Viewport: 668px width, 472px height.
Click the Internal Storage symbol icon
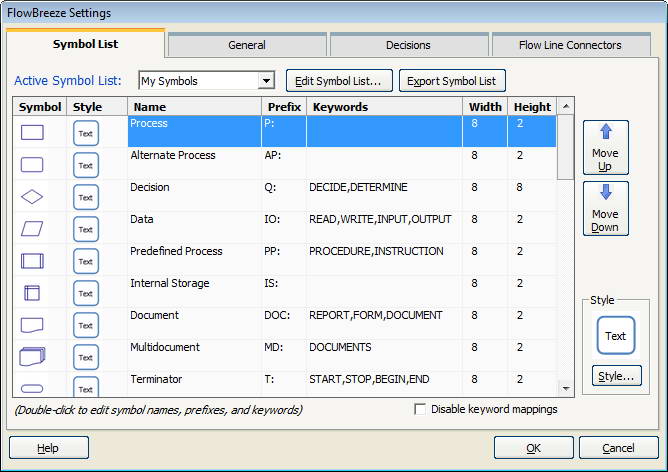coord(32,293)
